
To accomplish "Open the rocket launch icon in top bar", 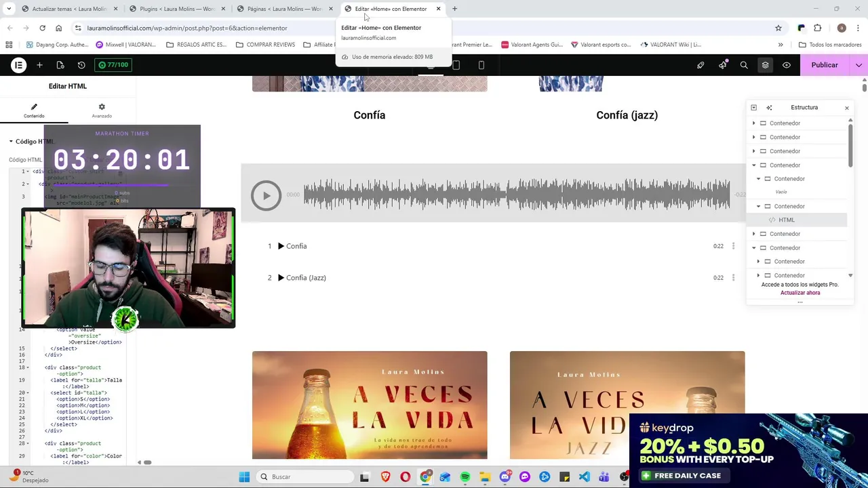I will coord(701,65).
